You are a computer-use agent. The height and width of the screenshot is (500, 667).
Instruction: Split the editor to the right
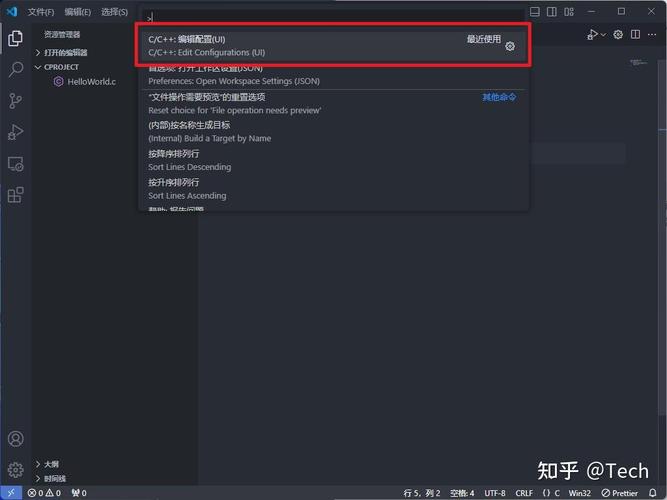[636, 34]
